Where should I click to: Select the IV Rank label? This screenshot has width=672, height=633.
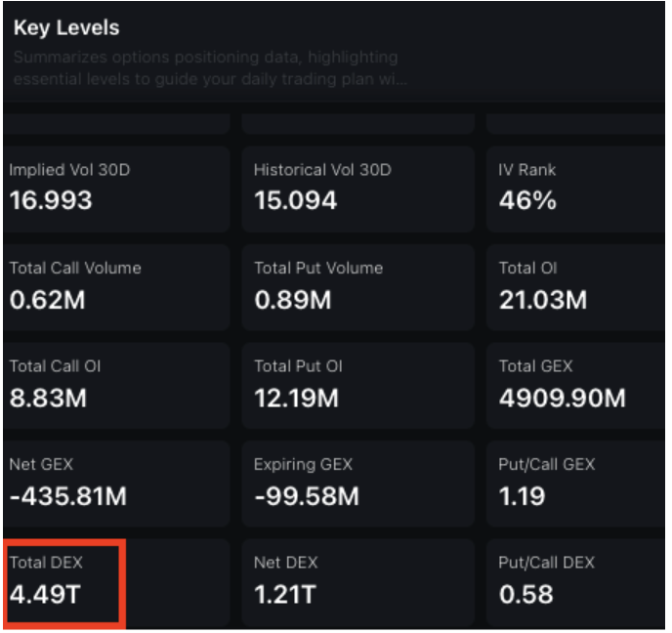click(527, 170)
